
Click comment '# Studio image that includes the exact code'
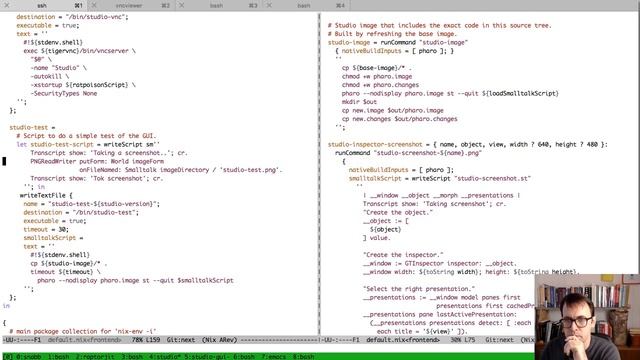coord(440,25)
